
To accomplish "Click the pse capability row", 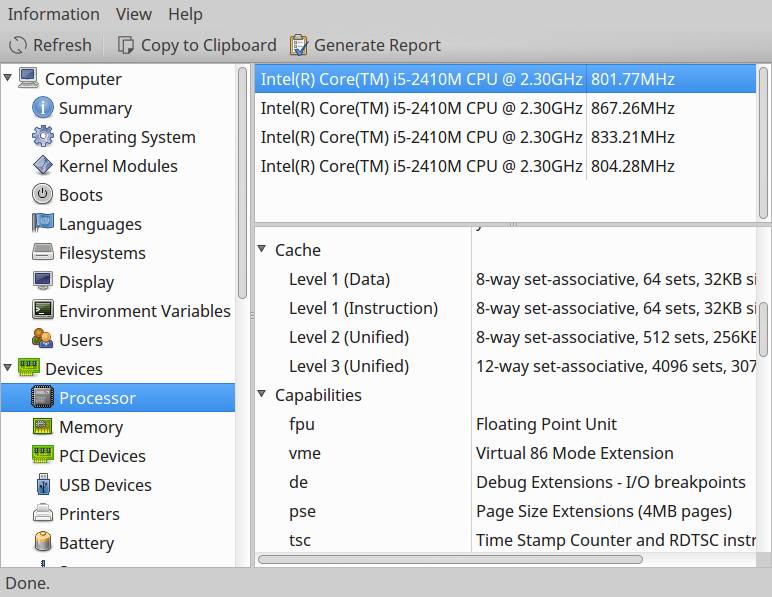I will click(x=505, y=511).
